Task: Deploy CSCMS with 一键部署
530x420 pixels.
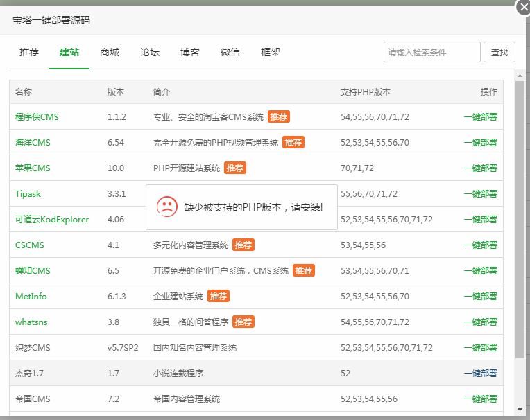Action: tap(480, 245)
